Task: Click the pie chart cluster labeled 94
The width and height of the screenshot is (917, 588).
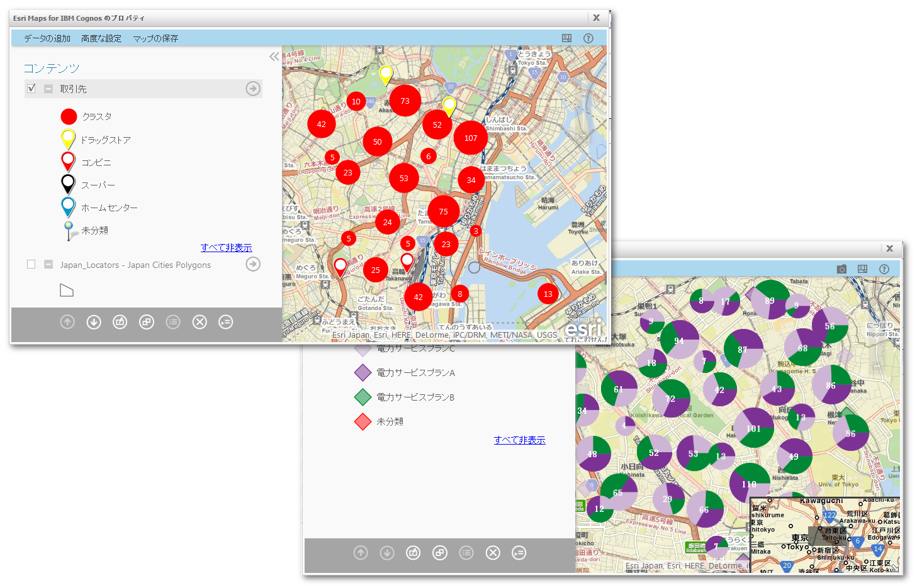Action: (680, 340)
